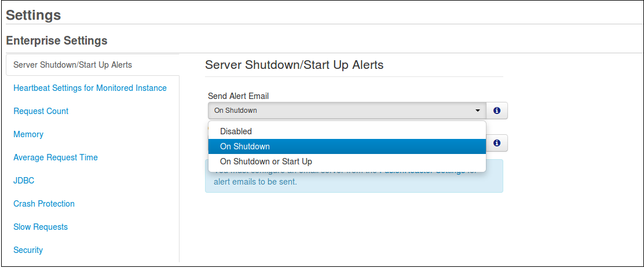Switch to Average Request Time settings
Image resolution: width=644 pixels, height=268 pixels.
(x=56, y=157)
